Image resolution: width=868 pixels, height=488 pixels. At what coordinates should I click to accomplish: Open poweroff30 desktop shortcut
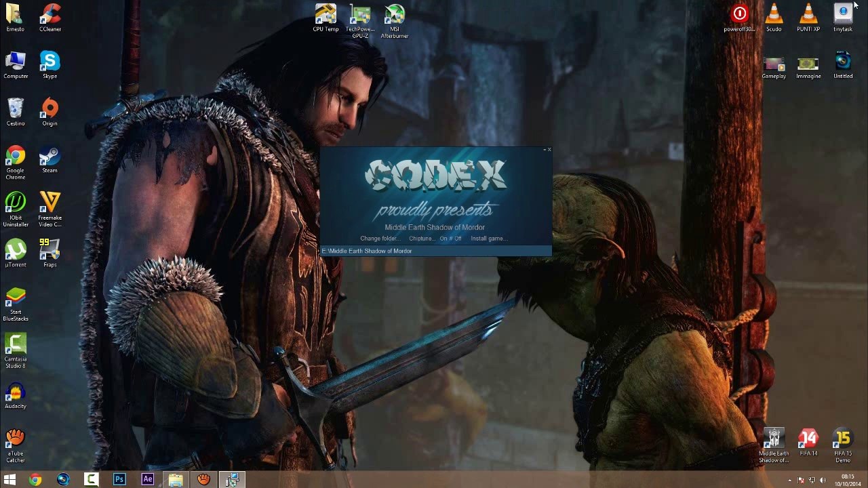tap(739, 18)
